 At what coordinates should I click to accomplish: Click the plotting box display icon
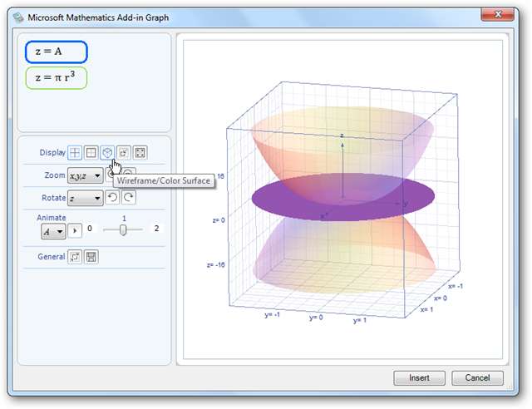click(x=123, y=152)
